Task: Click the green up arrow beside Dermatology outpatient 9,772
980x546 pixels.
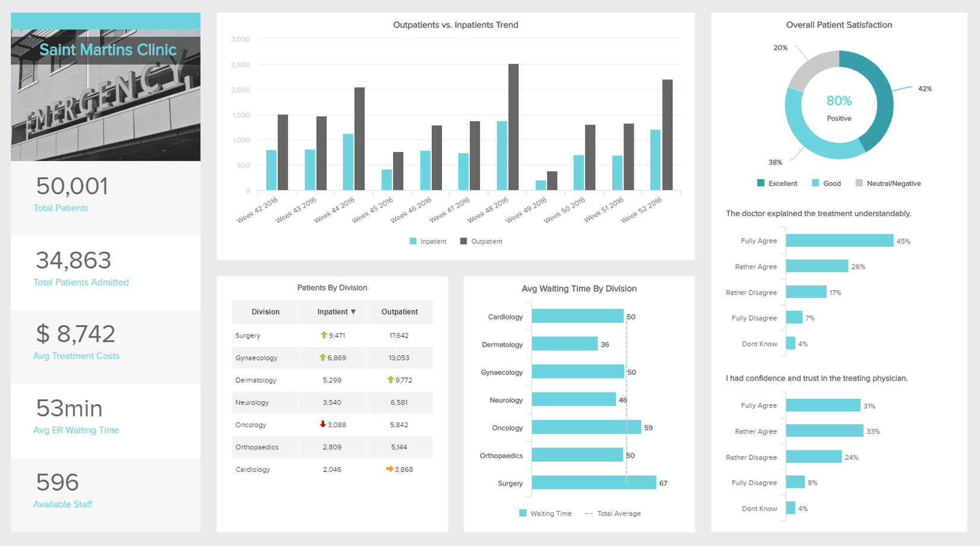Action: [390, 380]
